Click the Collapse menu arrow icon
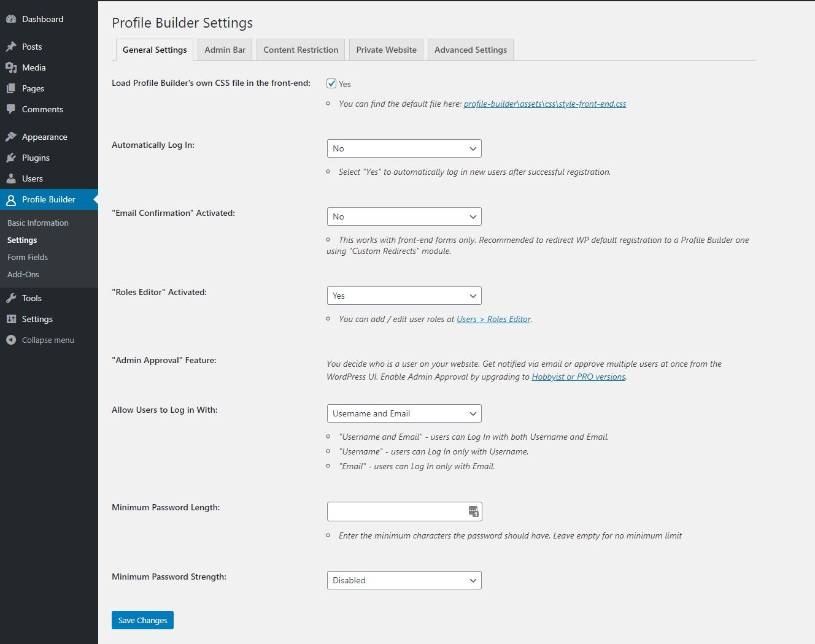This screenshot has height=644, width=815. pos(11,340)
